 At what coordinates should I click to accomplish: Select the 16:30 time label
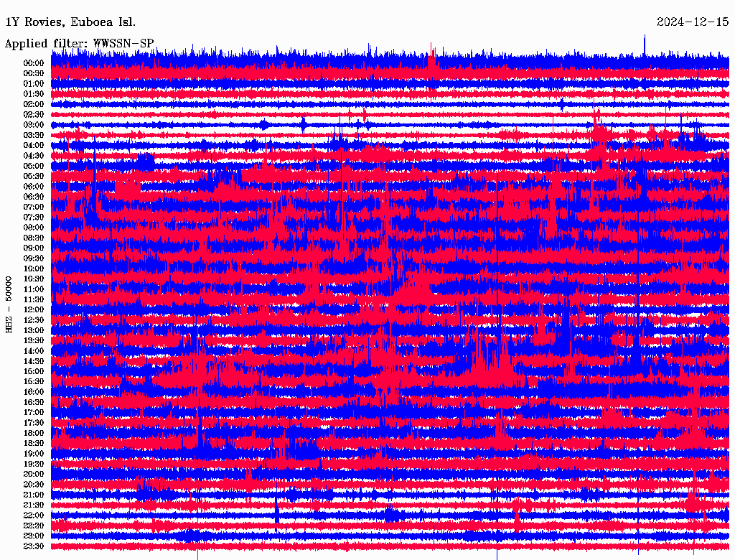tap(34, 402)
